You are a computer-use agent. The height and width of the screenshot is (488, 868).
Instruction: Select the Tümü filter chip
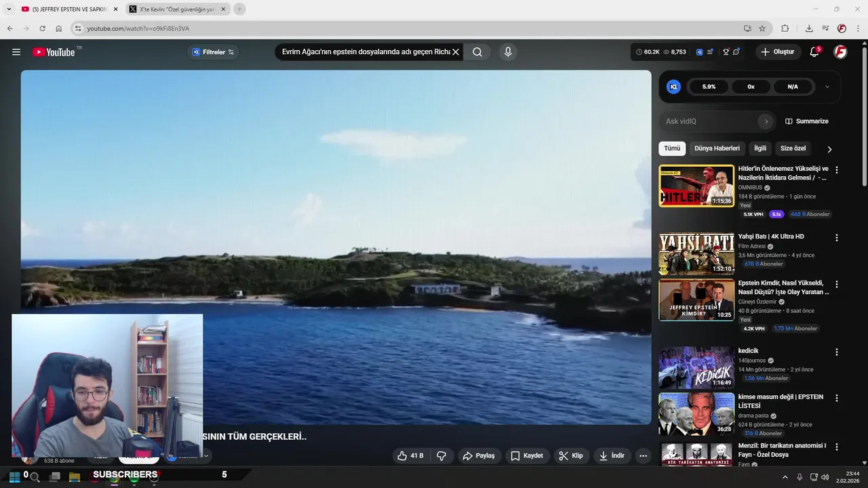672,148
